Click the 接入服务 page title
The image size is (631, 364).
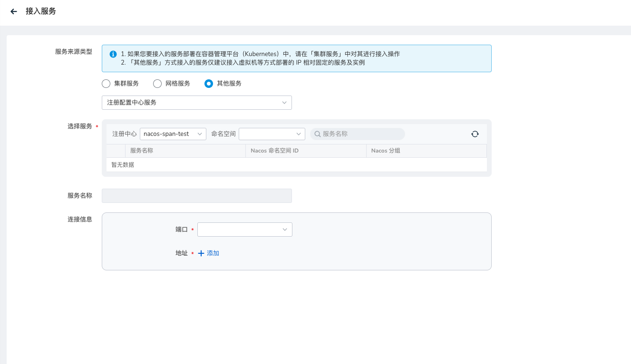click(41, 11)
